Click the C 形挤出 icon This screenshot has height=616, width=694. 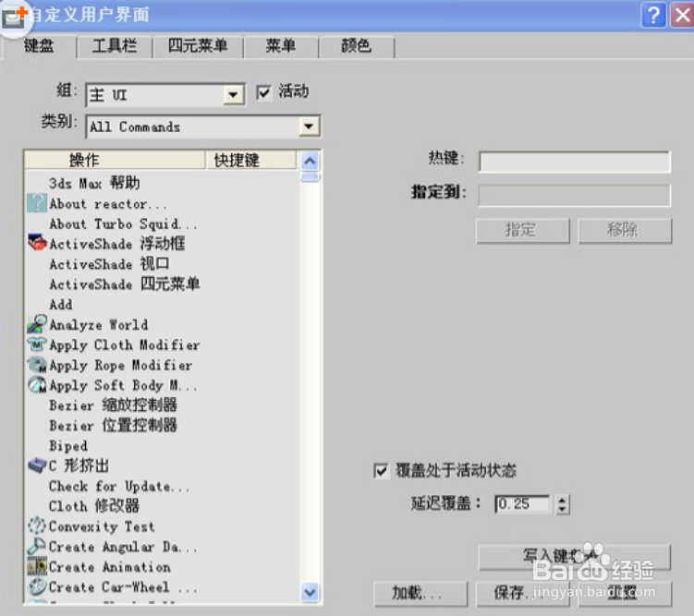pos(37,465)
